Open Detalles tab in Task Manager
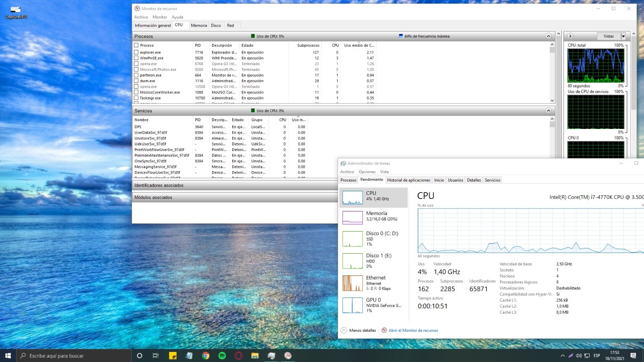 [x=474, y=180]
